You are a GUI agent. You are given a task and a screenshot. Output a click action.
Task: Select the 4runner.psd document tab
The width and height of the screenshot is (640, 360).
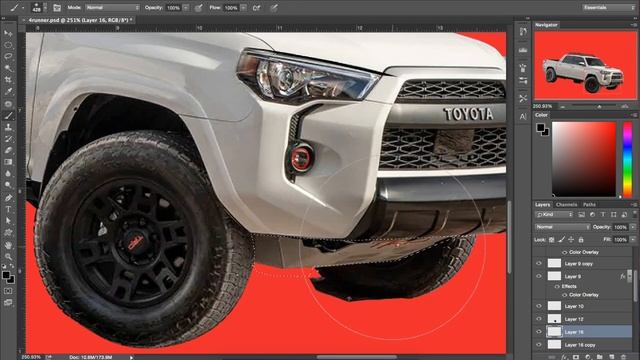[79, 20]
